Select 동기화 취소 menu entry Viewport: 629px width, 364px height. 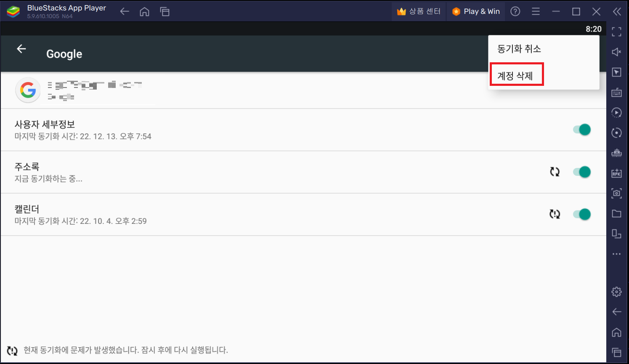pyautogui.click(x=544, y=49)
